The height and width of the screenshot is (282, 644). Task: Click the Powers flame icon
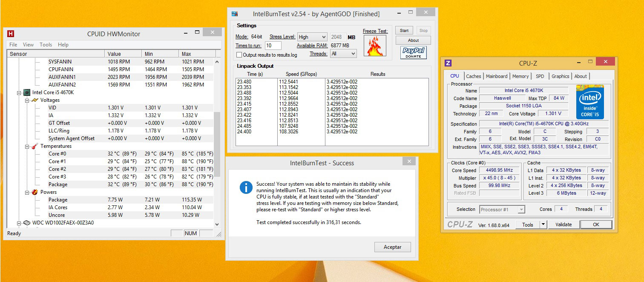tap(34, 192)
